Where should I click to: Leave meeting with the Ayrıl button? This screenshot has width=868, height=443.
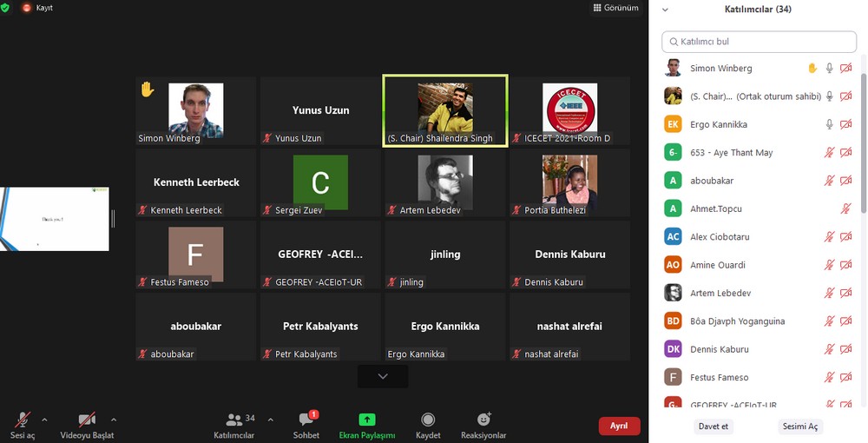619,426
